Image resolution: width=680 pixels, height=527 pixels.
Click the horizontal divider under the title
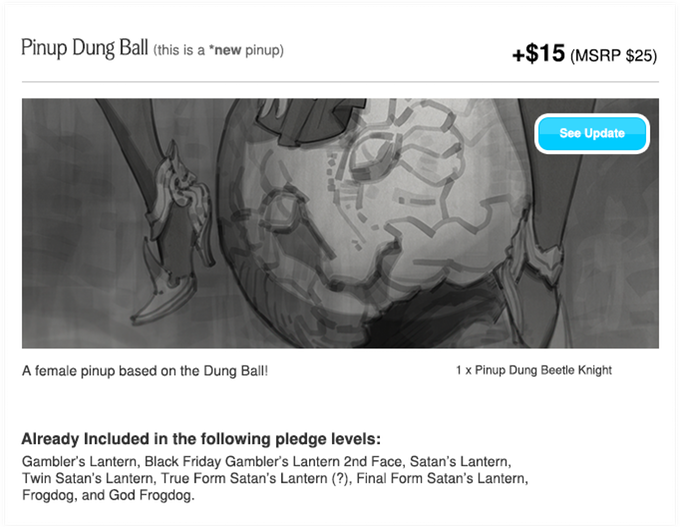pos(340,82)
